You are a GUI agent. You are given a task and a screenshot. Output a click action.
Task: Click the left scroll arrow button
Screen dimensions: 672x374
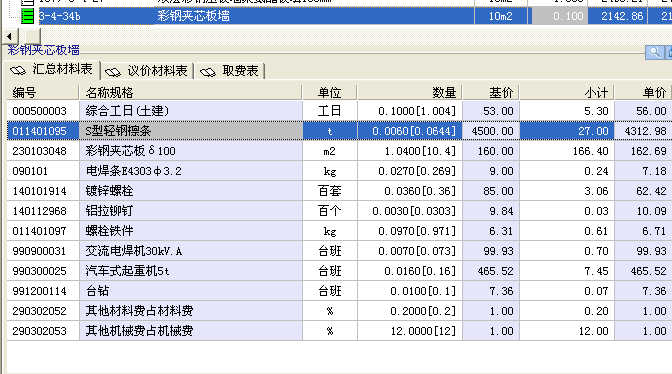[10, 36]
